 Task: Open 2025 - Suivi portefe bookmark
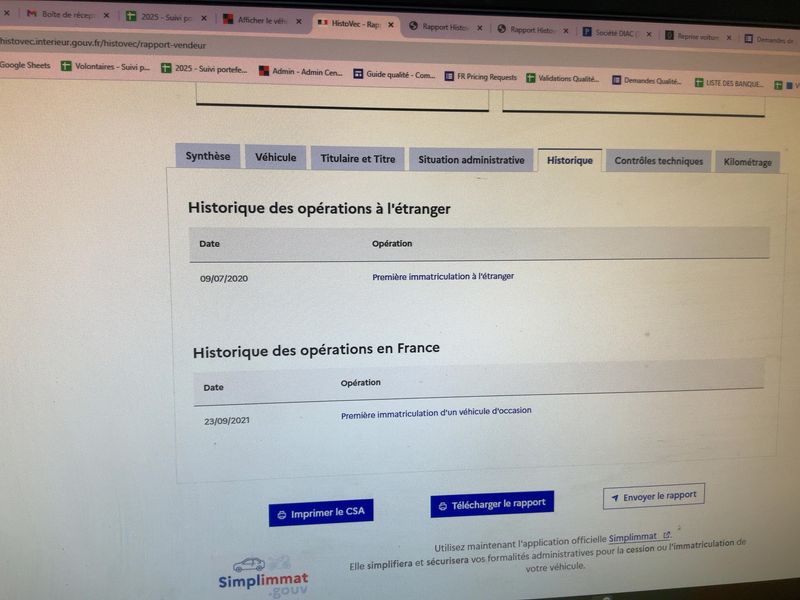pyautogui.click(x=204, y=68)
